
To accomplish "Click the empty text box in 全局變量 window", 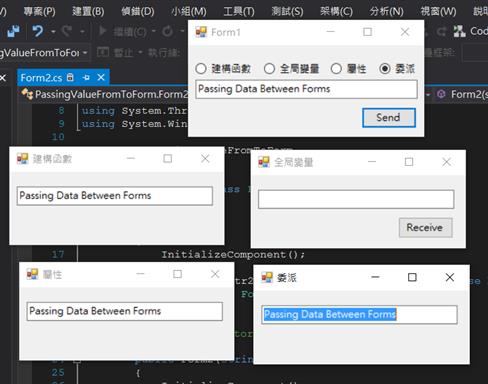I will (x=356, y=199).
